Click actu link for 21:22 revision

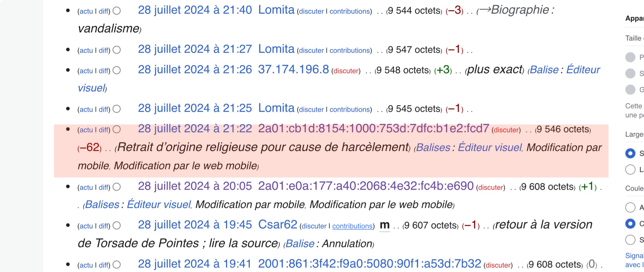tap(86, 130)
